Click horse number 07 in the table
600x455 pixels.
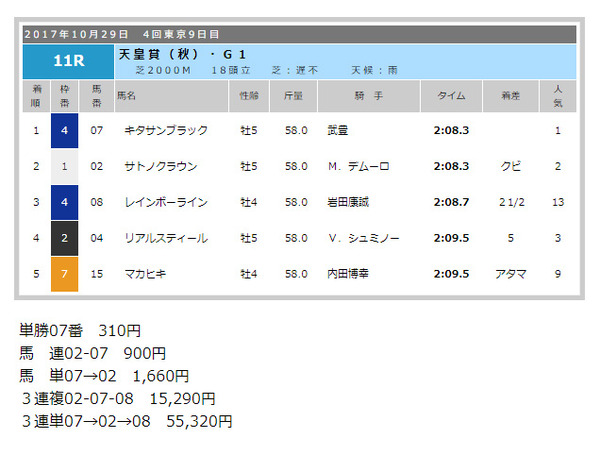click(96, 130)
